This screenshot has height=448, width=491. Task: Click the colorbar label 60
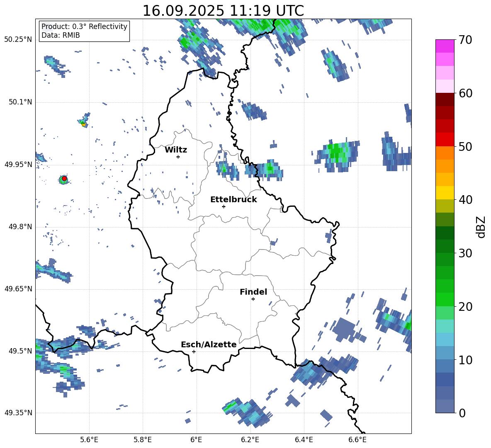tap(465, 93)
